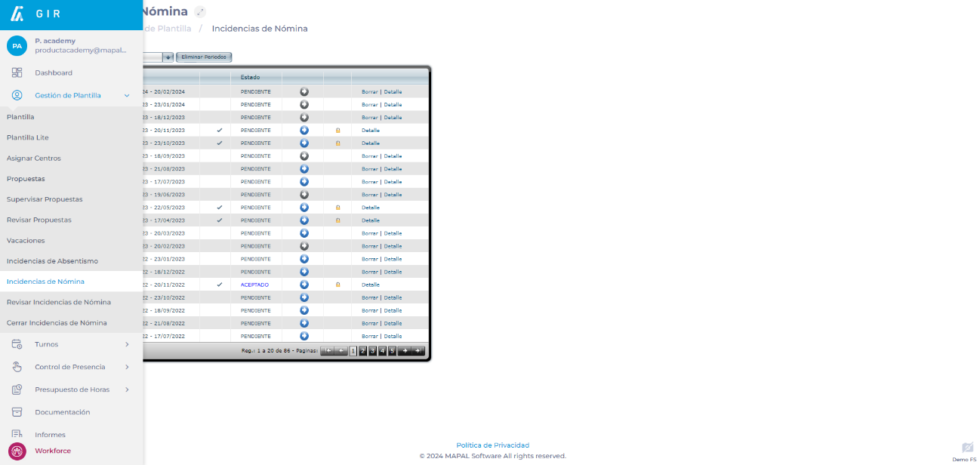Expand the Presupuesto de Horas submenu chevron
This screenshot has width=980, height=465.
coord(127,390)
